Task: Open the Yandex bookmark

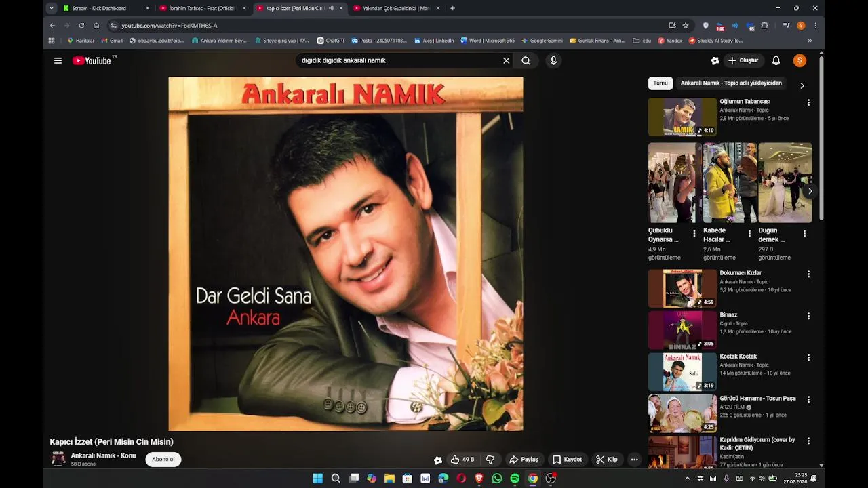Action: 670,41
